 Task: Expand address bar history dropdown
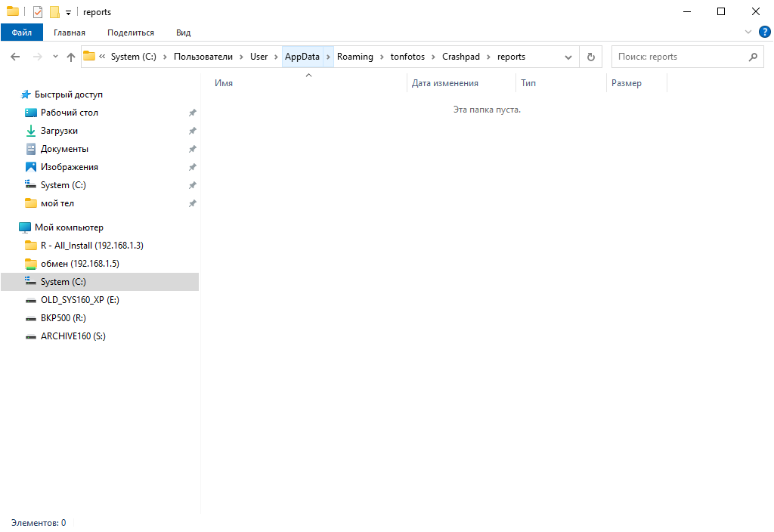[x=568, y=57]
